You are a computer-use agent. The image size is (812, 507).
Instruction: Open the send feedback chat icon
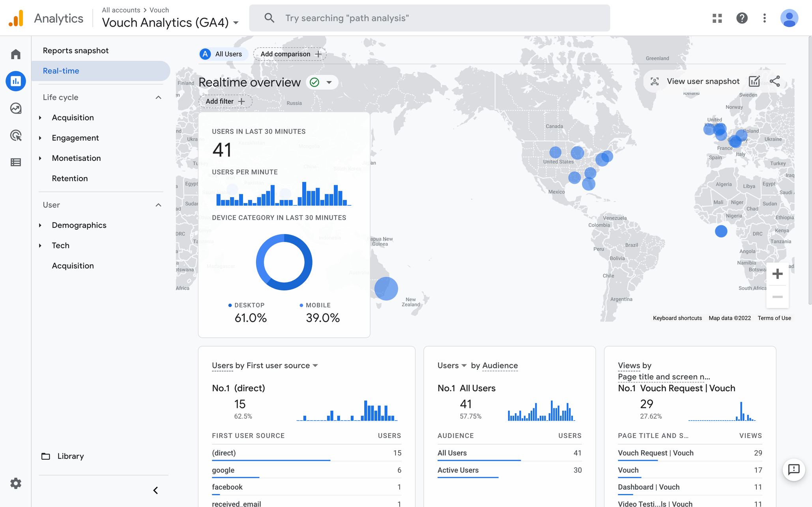793,470
